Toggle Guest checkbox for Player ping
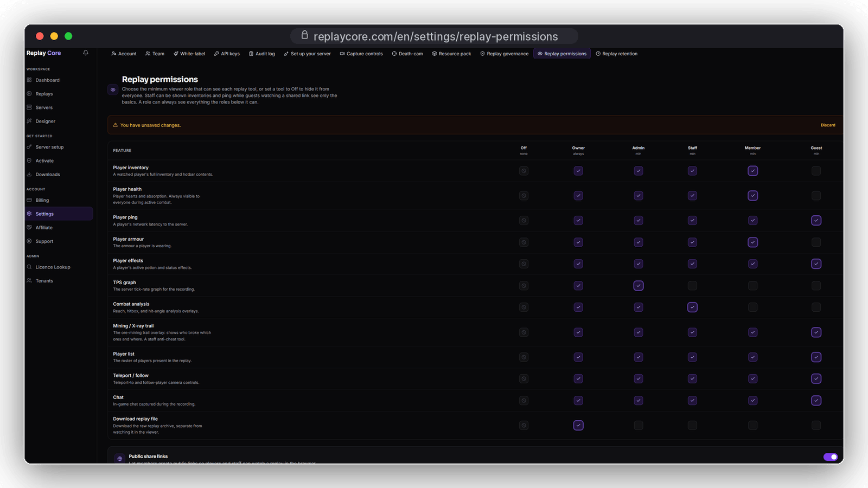Screen dimensions: 868x488 coord(816,221)
